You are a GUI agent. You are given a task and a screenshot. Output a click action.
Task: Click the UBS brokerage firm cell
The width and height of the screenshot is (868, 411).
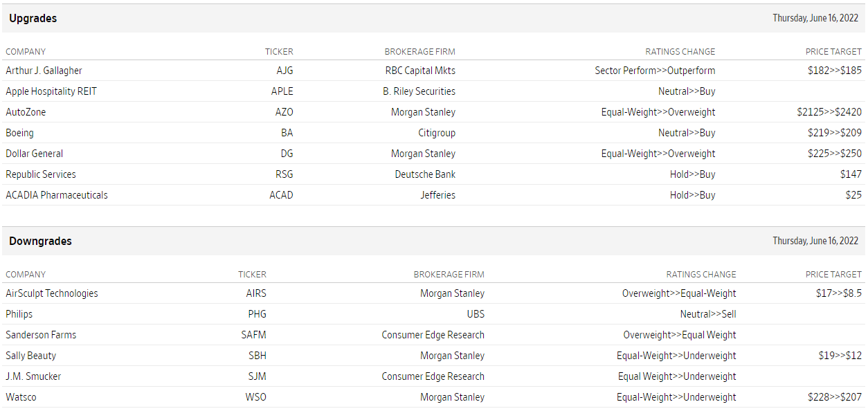click(476, 314)
